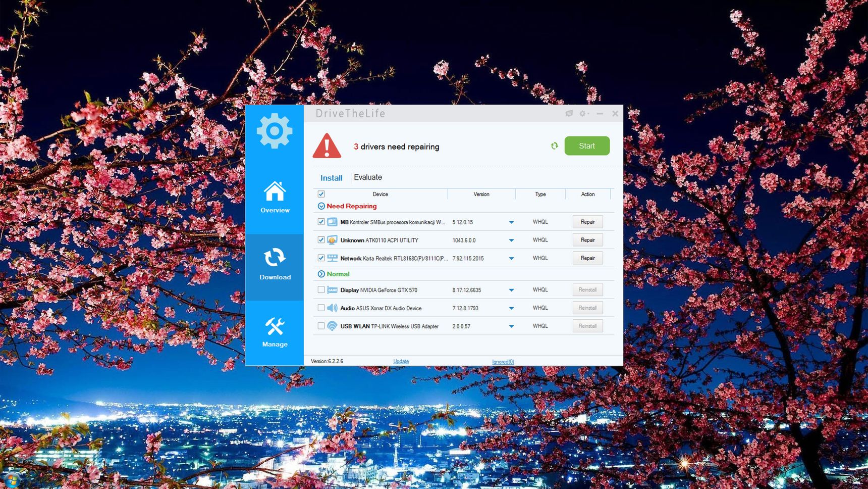The height and width of the screenshot is (489, 868).
Task: Click version number 2.0.0.57
Action: (x=461, y=326)
